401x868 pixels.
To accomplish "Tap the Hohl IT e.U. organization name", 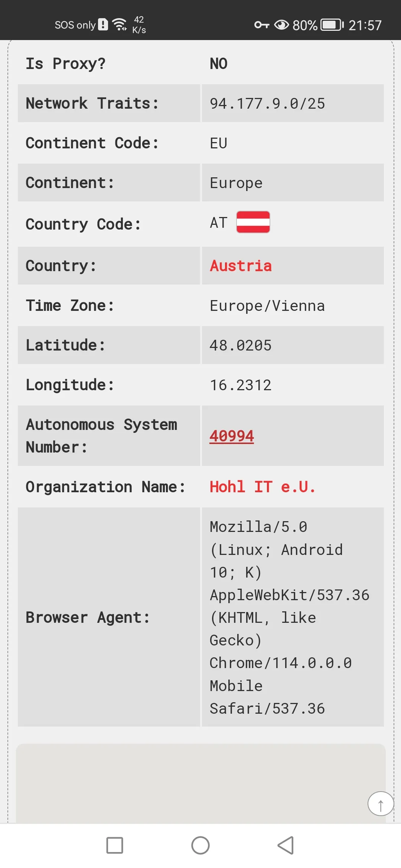I will 263,487.
